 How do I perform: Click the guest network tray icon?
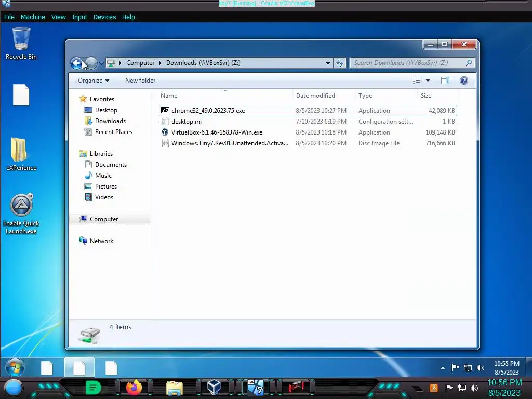(x=468, y=368)
